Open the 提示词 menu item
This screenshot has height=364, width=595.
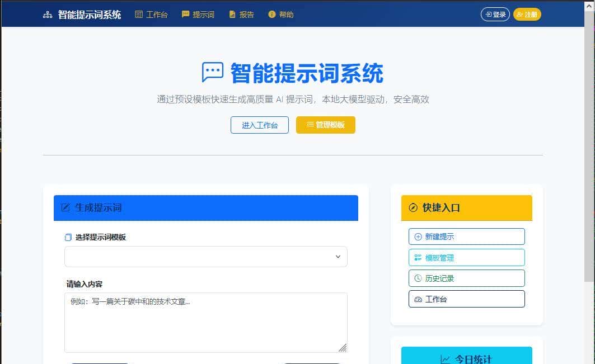point(199,15)
